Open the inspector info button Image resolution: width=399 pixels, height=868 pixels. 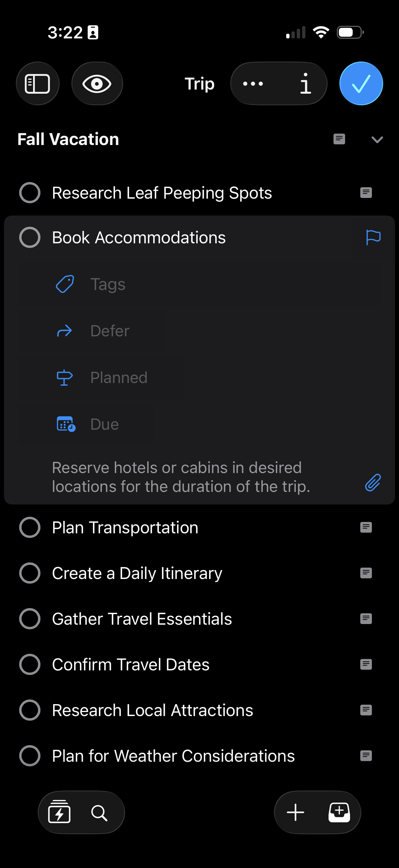click(305, 83)
